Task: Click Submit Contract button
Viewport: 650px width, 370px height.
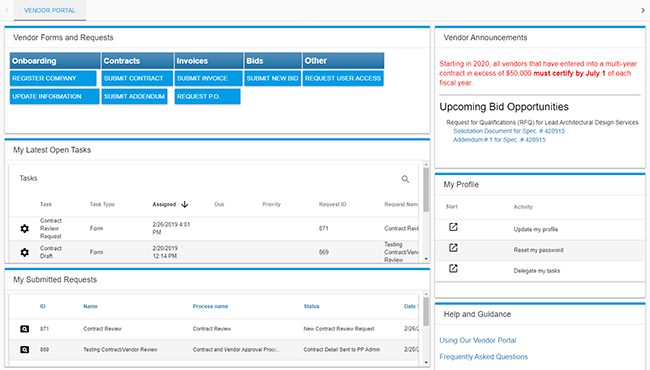Action: click(137, 78)
